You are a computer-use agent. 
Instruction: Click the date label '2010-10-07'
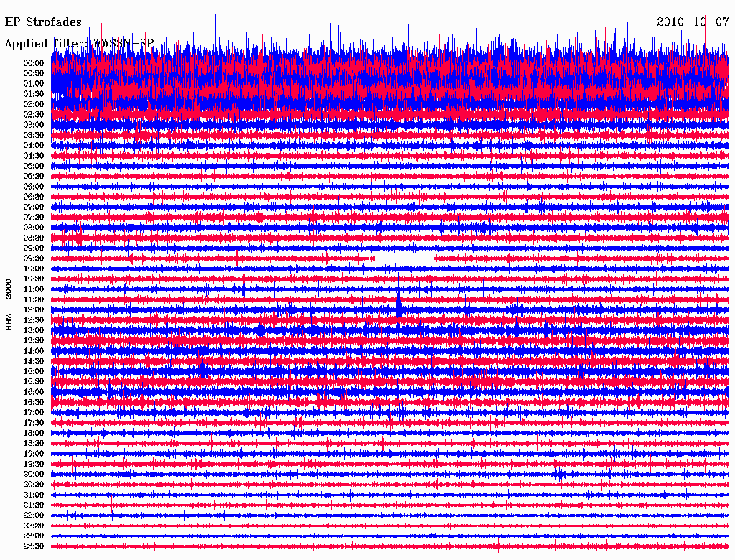click(693, 22)
